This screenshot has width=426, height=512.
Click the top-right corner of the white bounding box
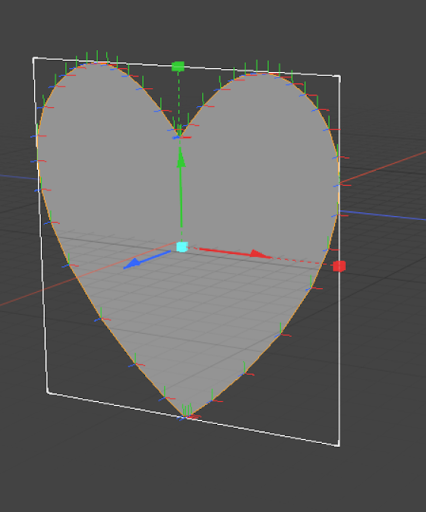339,77
